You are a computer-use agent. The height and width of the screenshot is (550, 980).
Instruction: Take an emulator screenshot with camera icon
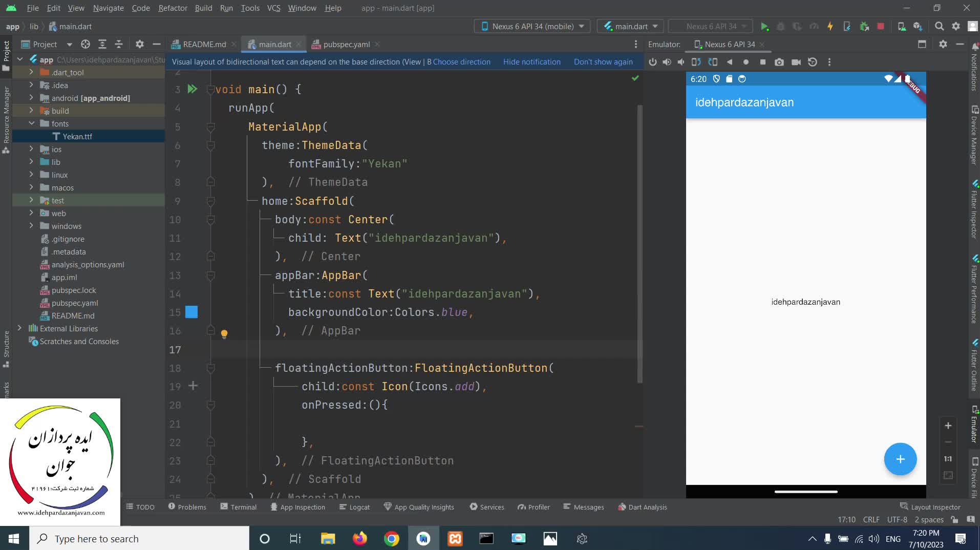tap(779, 62)
